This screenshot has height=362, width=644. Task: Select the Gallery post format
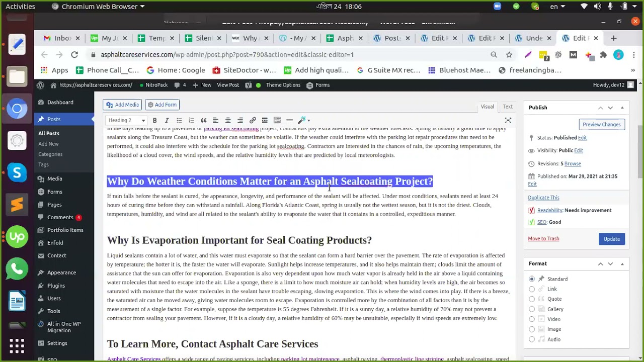tap(532, 309)
